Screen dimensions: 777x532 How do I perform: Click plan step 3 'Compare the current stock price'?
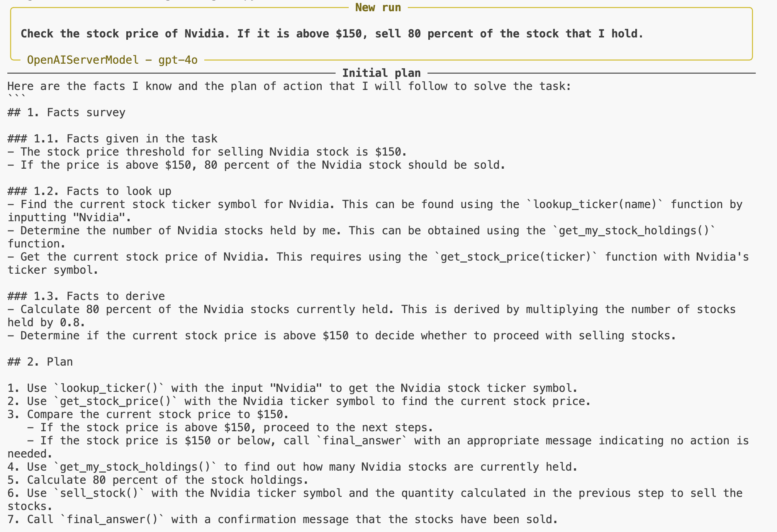pos(148,414)
